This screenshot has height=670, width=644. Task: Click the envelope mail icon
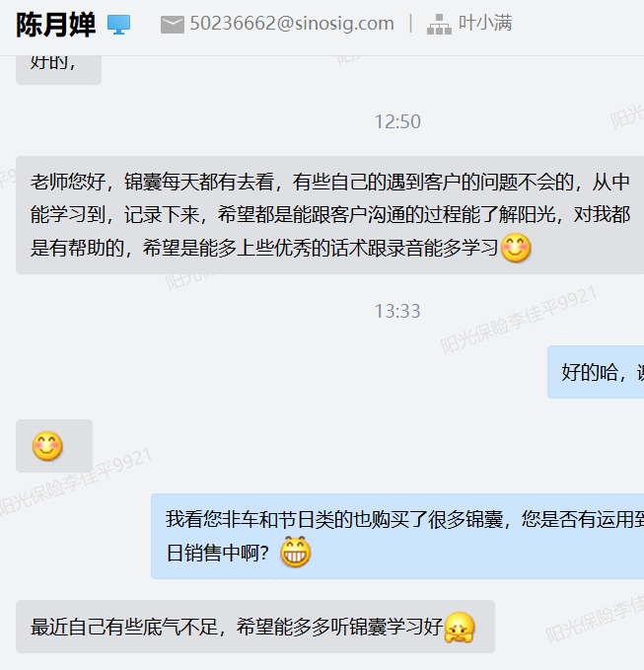click(173, 25)
